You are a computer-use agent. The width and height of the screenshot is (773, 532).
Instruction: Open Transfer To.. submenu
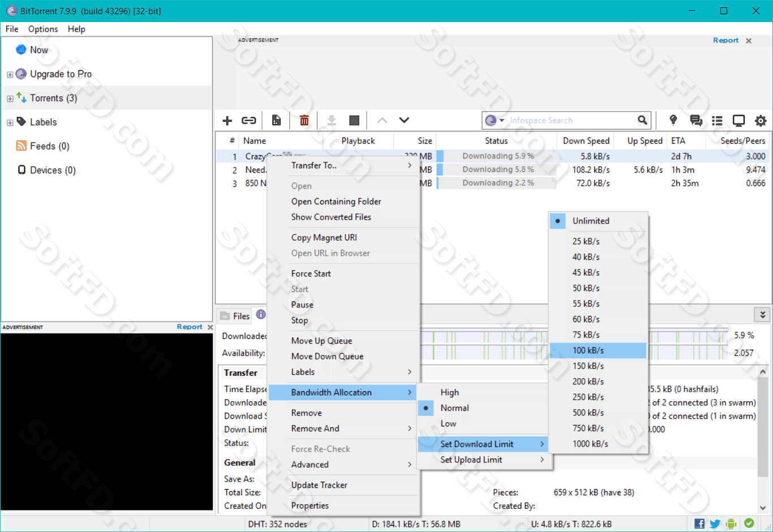pyautogui.click(x=343, y=165)
